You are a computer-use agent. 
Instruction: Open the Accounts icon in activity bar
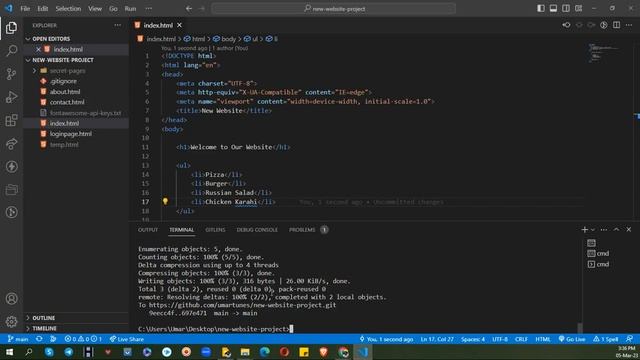click(x=11, y=299)
